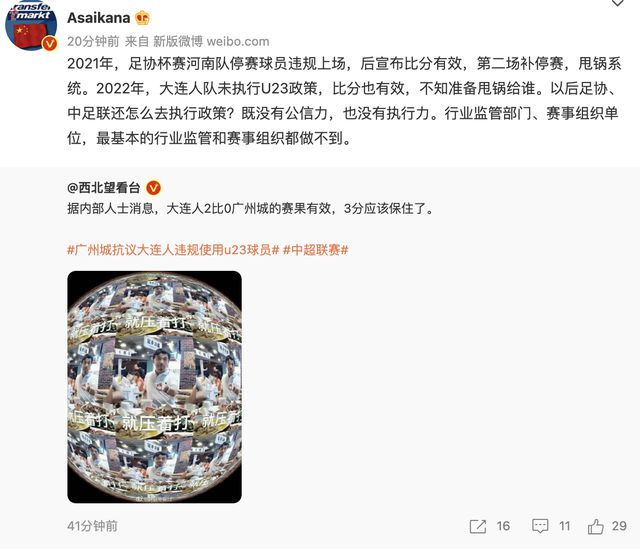Open the @西北望看台 profile link
This screenshot has width=640, height=550.
pyautogui.click(x=104, y=188)
